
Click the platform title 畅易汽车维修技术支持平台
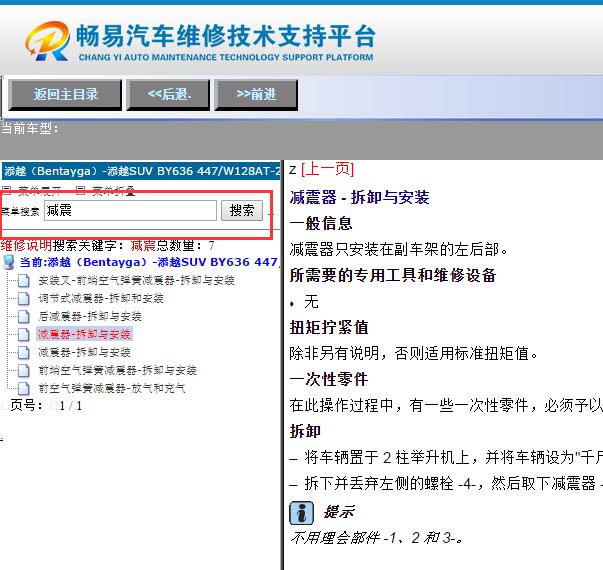point(225,36)
